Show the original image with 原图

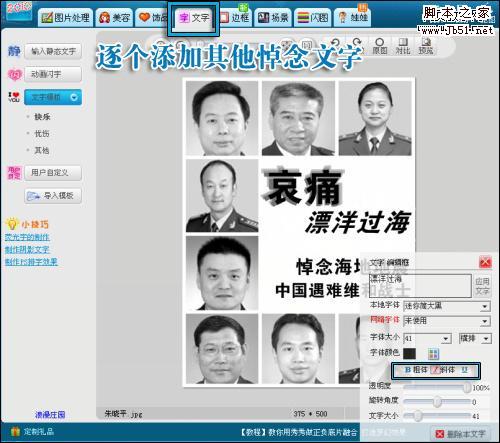click(x=380, y=46)
